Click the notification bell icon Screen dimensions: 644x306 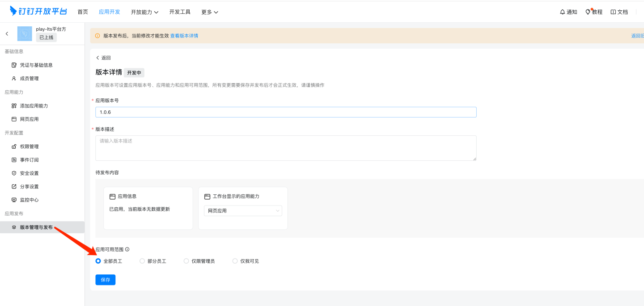[x=563, y=12]
